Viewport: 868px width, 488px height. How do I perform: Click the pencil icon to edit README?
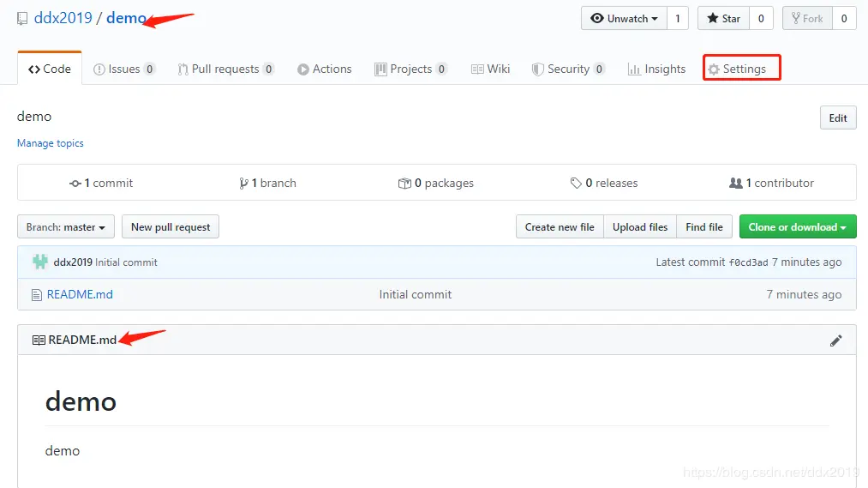click(836, 340)
